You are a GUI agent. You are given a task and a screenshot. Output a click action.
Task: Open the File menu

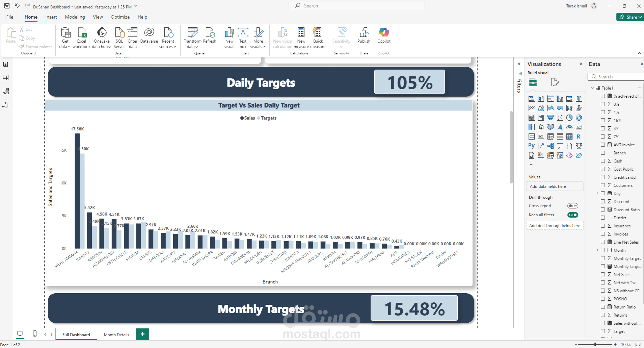pyautogui.click(x=10, y=17)
